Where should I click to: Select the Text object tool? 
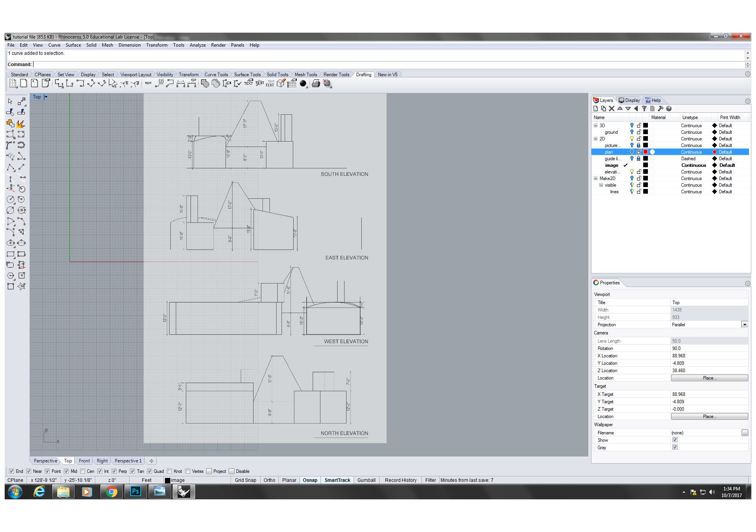coord(148,83)
